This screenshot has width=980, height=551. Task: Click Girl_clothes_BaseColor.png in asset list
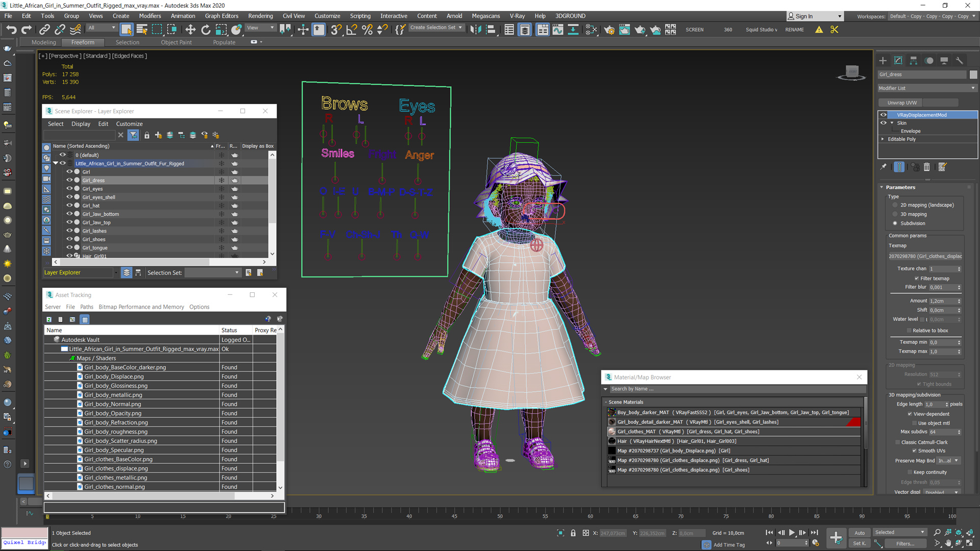pyautogui.click(x=119, y=459)
